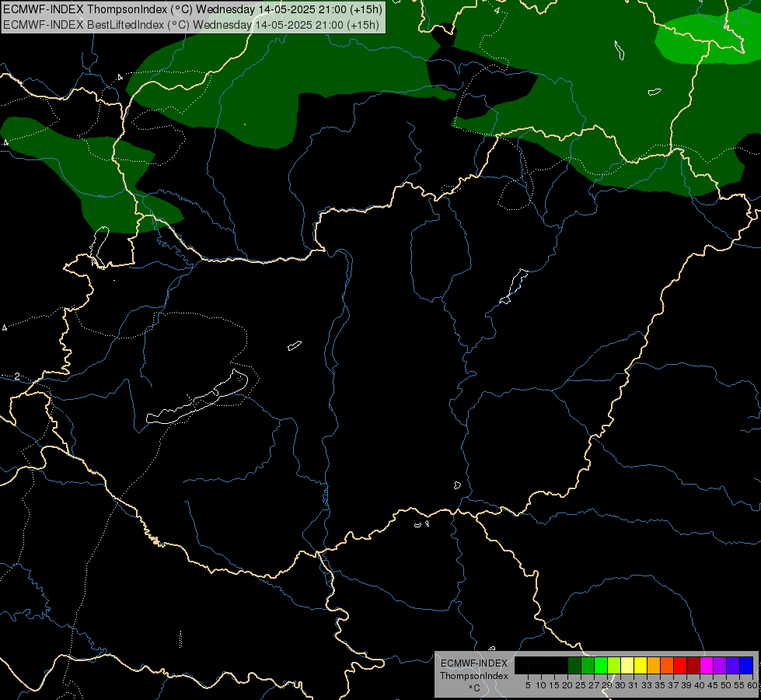Click the legend unit °C
761x700 pixels.
[x=475, y=688]
